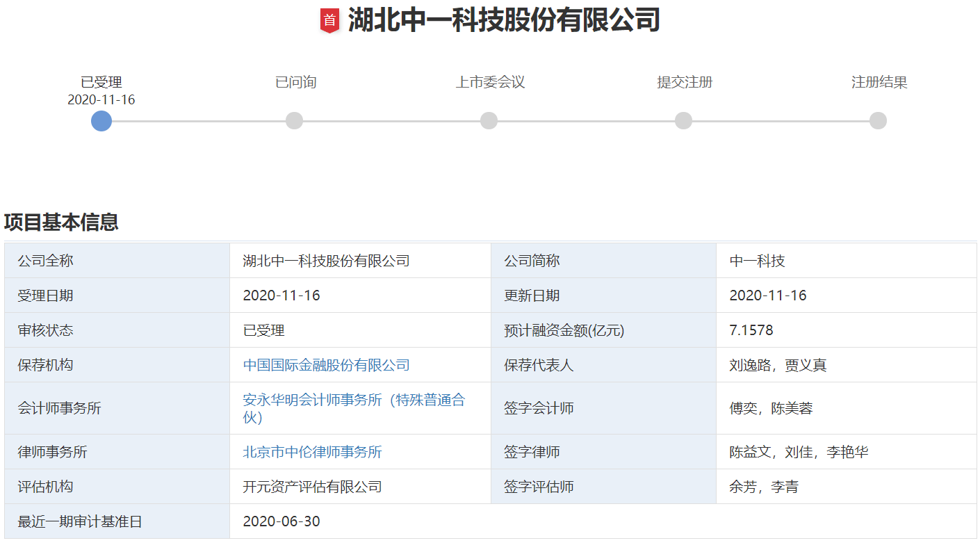Click the 已问询 stage dot
Viewport: 980px width, 543px height.
click(295, 121)
